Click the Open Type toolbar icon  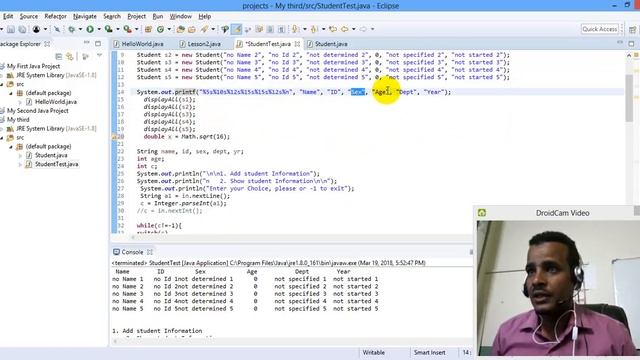pos(180,29)
